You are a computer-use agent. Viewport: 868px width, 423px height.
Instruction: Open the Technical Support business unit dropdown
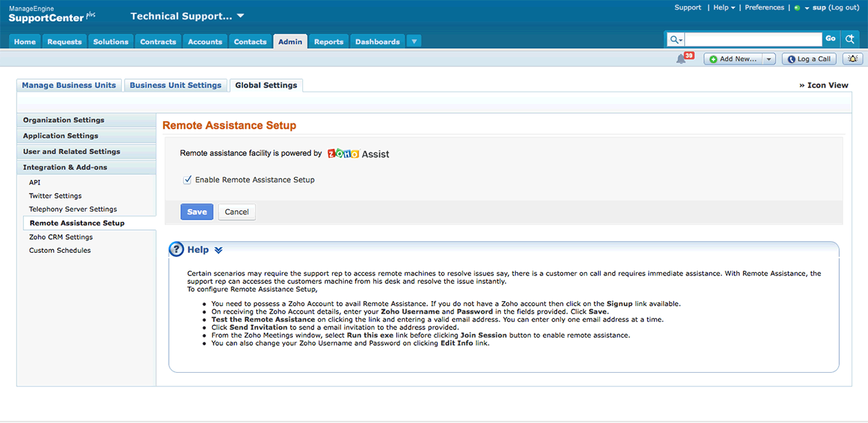[187, 16]
